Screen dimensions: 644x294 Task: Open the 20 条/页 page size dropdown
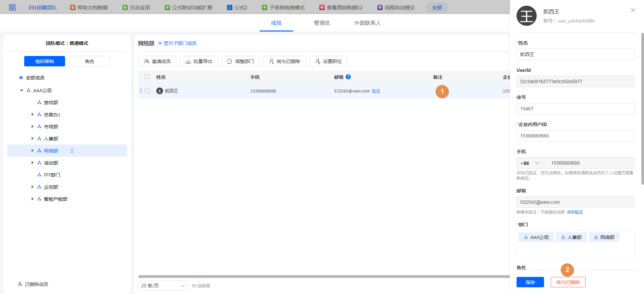tap(163, 286)
